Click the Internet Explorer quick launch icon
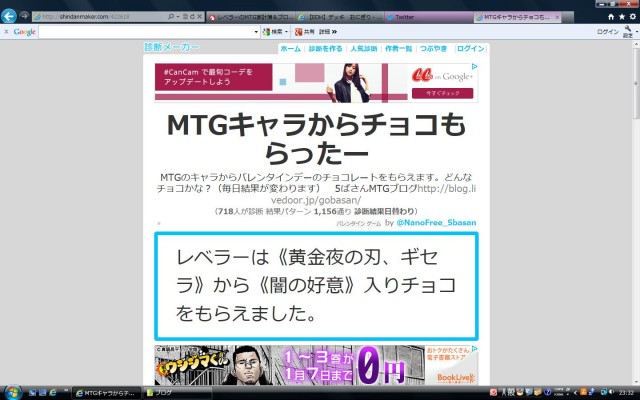This screenshot has width=640, height=400. (53, 393)
